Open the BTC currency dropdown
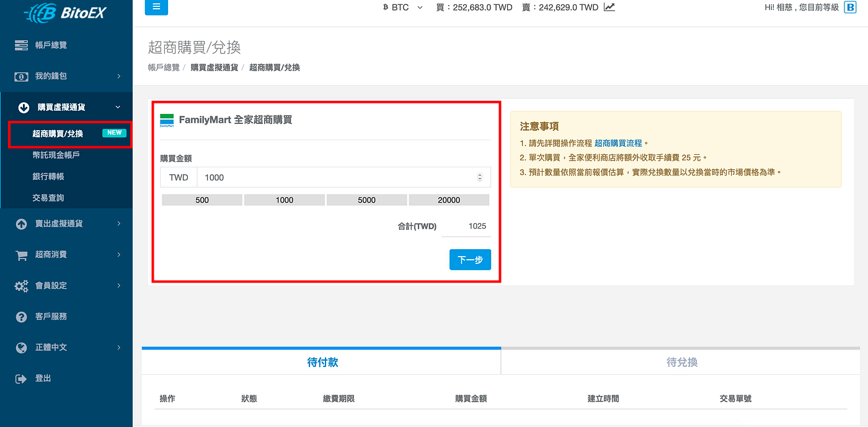This screenshot has height=427, width=868. (x=403, y=7)
